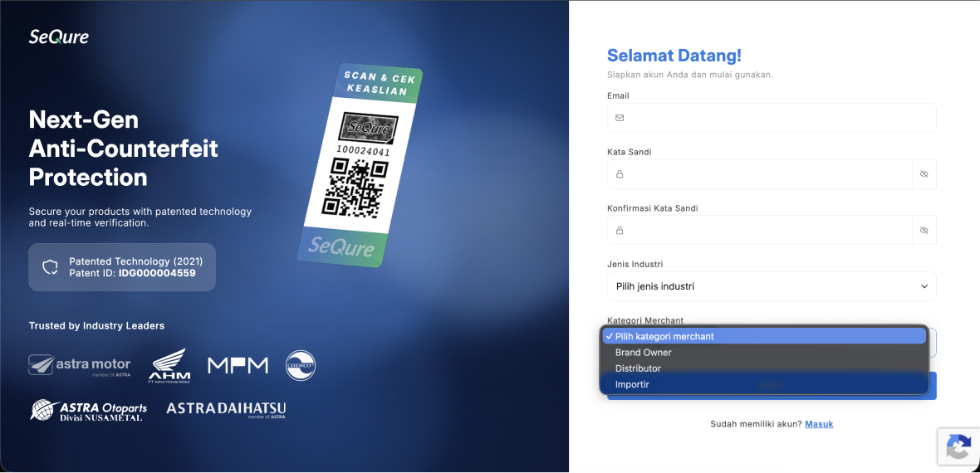This screenshot has width=980, height=473.
Task: Click Siapkan akun Anda dan mulai gunakan text
Action: pos(691,75)
